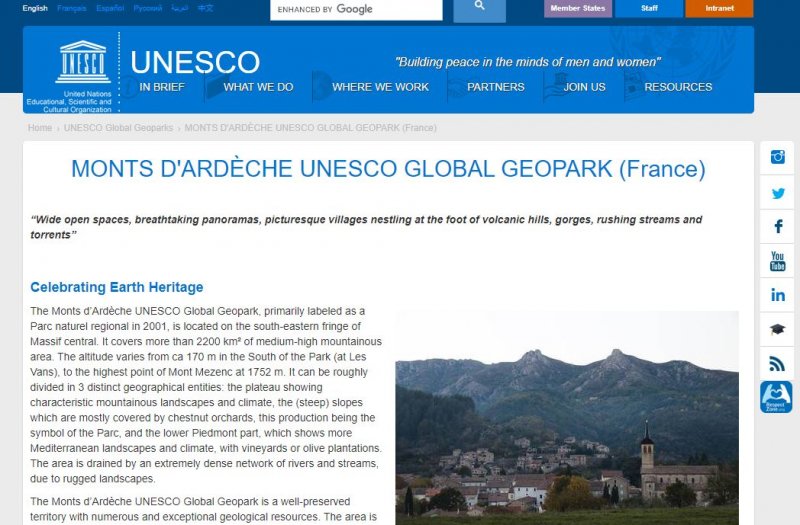This screenshot has width=800, height=525.
Task: Switch language to Español
Action: pyautogui.click(x=110, y=8)
